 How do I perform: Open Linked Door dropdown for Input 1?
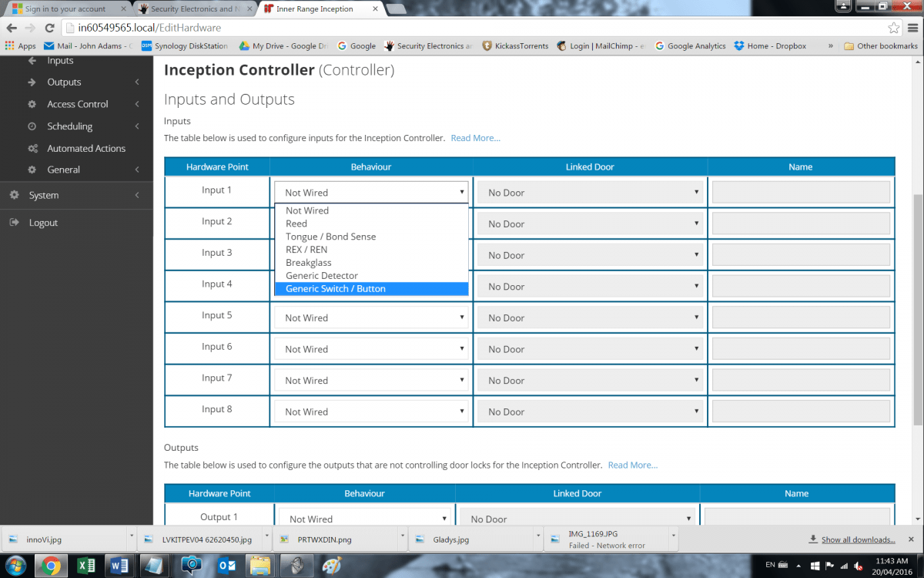(590, 193)
